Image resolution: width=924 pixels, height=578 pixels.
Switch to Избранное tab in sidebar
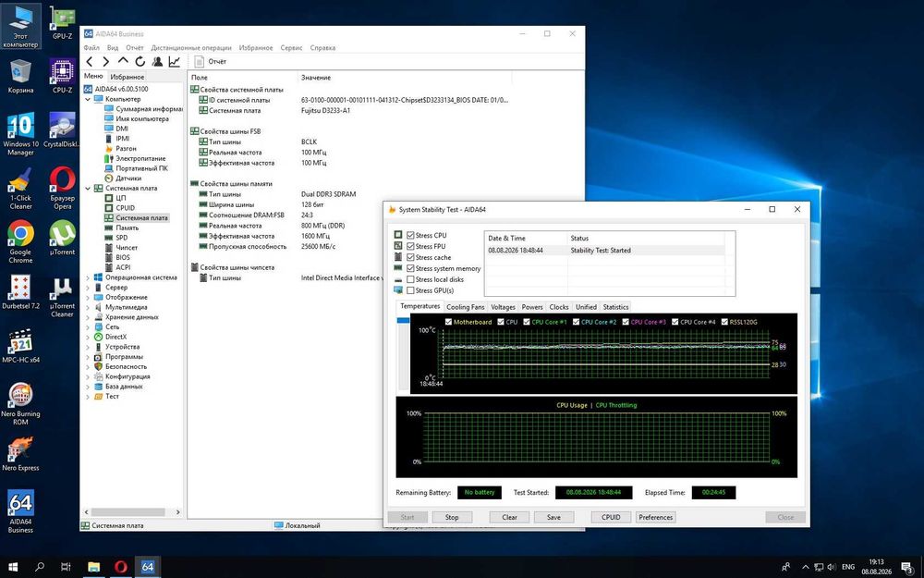click(128, 77)
